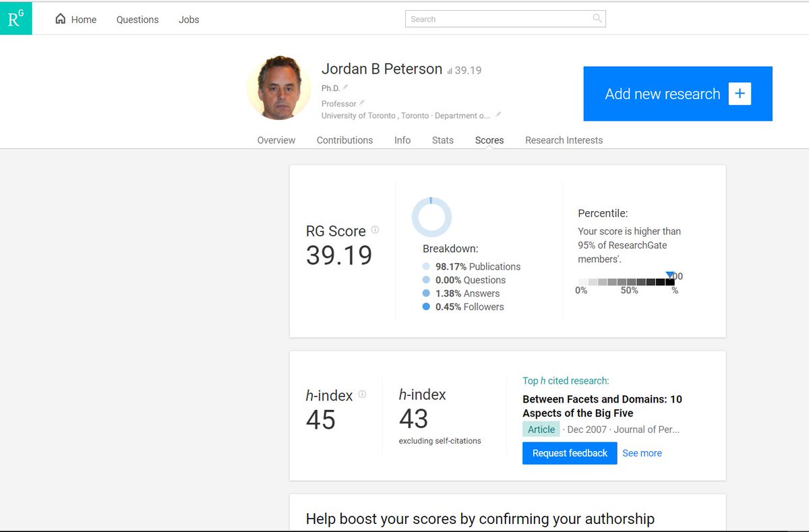Open the Research Interests tab
Screen dimensions: 809x532
pyautogui.click(x=564, y=140)
